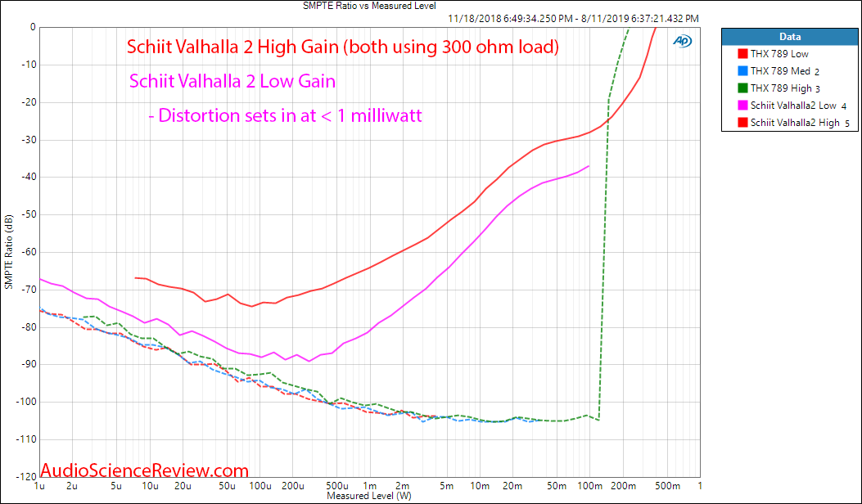
Task: Click the '-120' y-axis tick label
Action: [x=26, y=476]
